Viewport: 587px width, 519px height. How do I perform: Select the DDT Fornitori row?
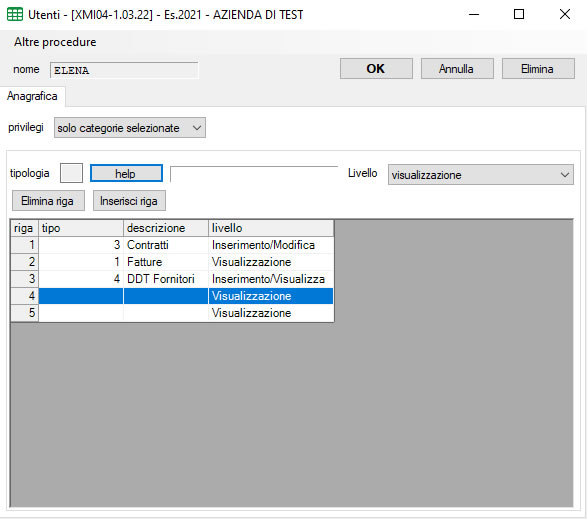pos(172,279)
